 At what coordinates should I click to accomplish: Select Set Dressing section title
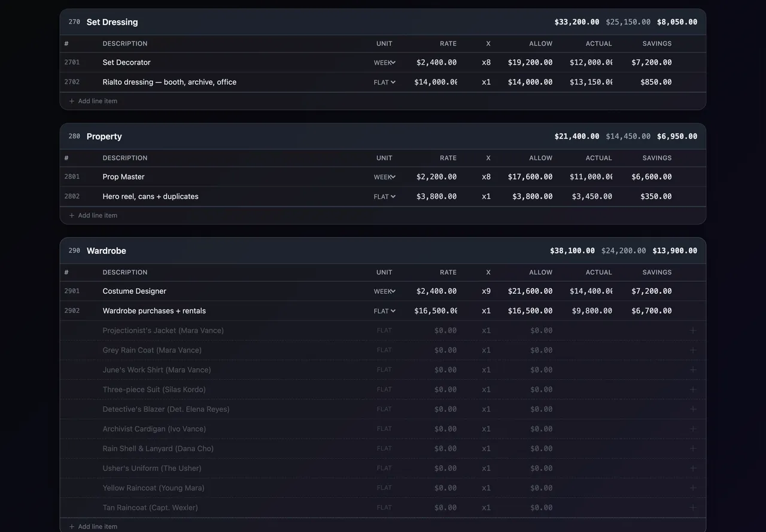pyautogui.click(x=112, y=22)
